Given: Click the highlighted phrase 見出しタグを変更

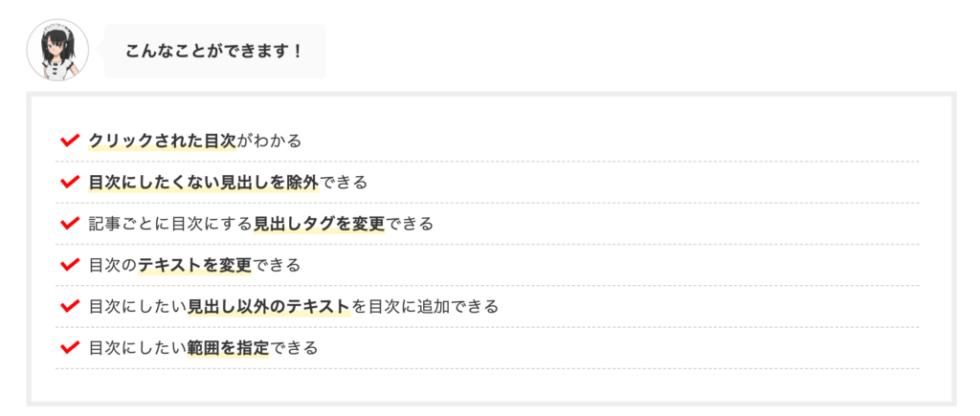Looking at the screenshot, I should pyautogui.click(x=319, y=224).
